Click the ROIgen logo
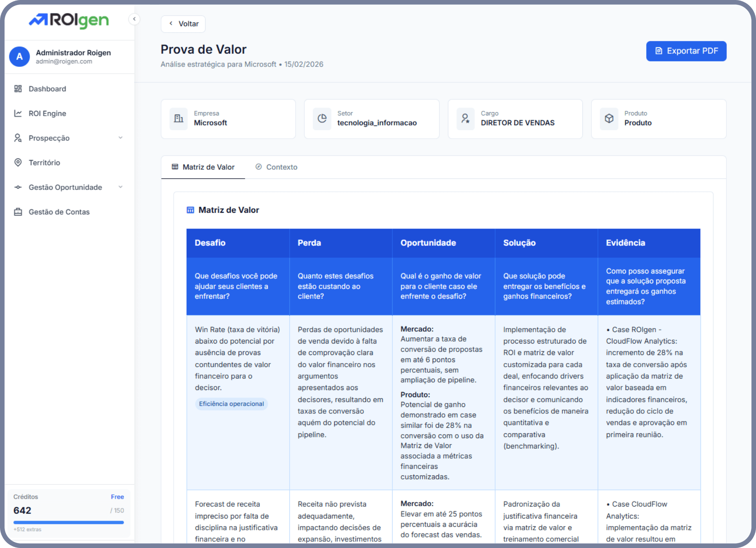Image resolution: width=756 pixels, height=548 pixels. pyautogui.click(x=69, y=20)
